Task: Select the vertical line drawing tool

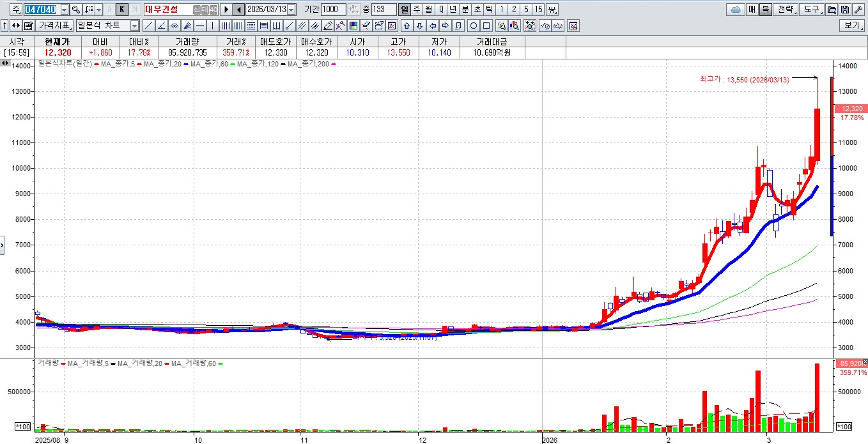Action: click(x=212, y=26)
